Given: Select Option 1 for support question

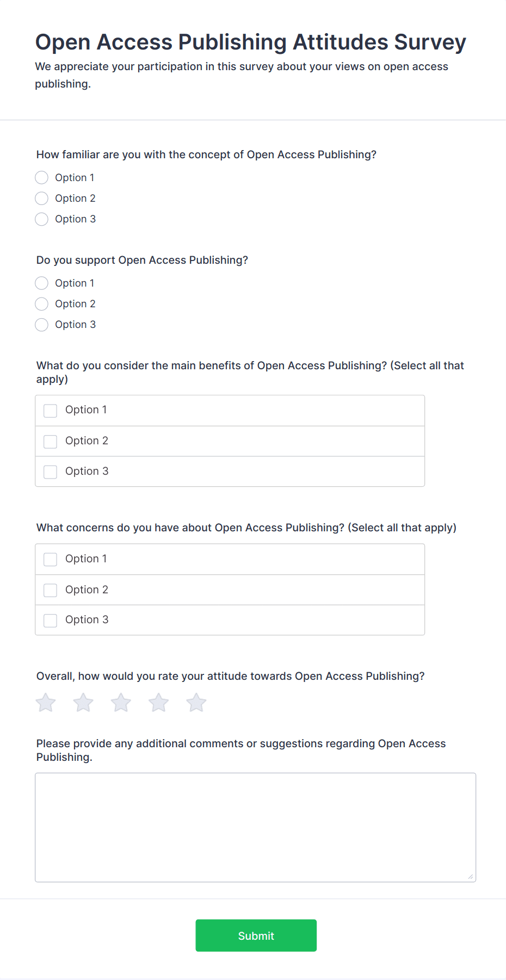Looking at the screenshot, I should pos(42,283).
